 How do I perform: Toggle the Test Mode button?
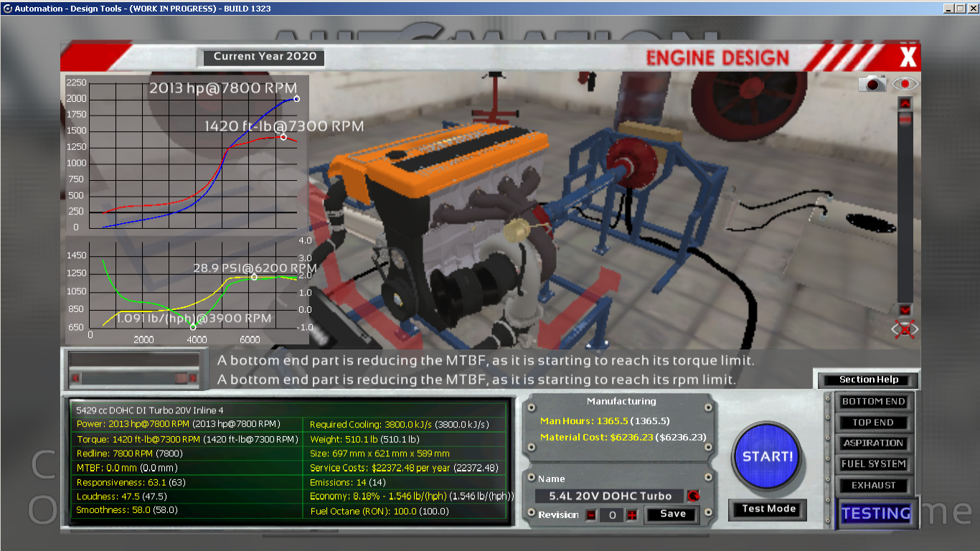(768, 509)
